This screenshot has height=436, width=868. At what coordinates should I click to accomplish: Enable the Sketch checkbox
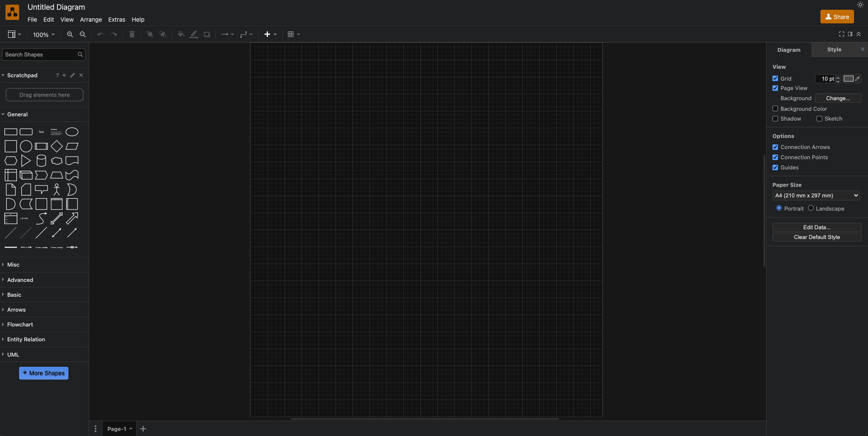[819, 119]
